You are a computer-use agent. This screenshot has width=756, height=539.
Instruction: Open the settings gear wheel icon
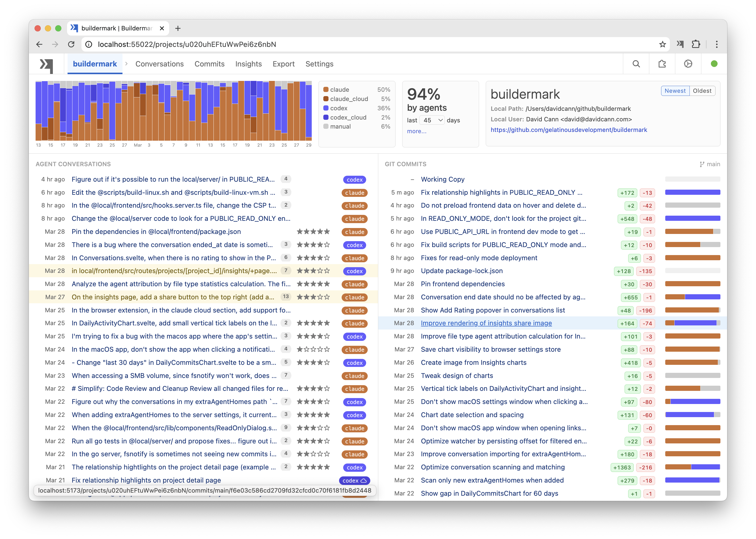[688, 64]
